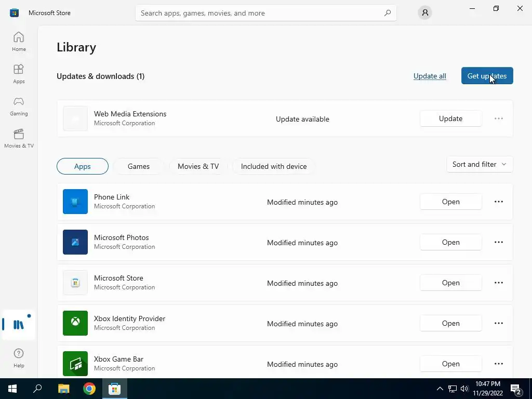Open the volume control in tray
532x399 pixels.
tap(464, 389)
